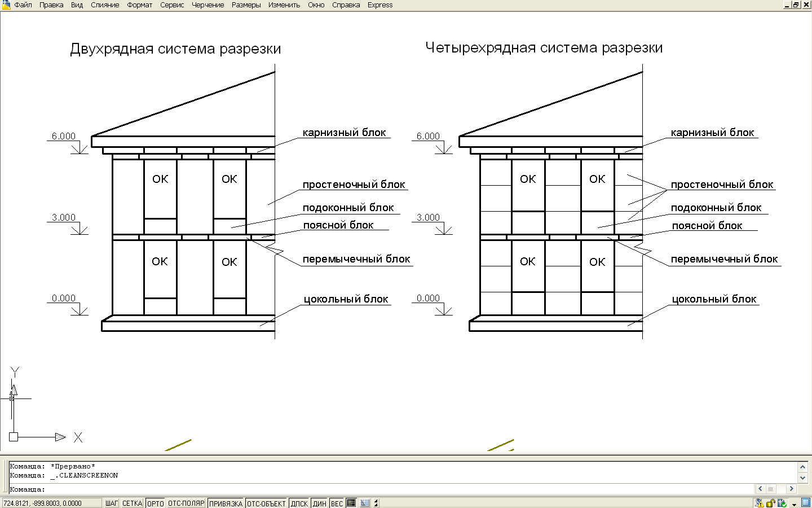Click left drawing 'цокольный блок' label
812x508 pixels.
pos(346,299)
